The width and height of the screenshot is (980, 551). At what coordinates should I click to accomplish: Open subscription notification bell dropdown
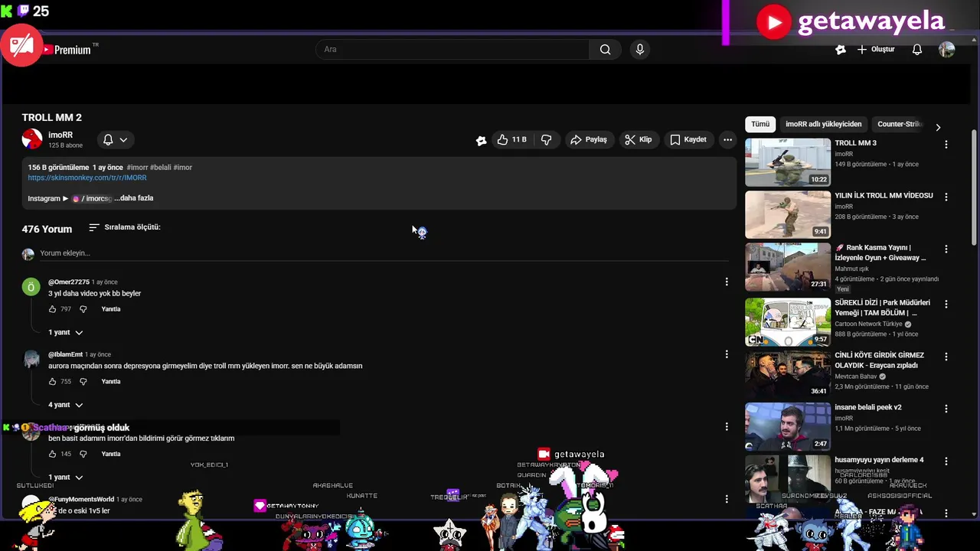[115, 139]
